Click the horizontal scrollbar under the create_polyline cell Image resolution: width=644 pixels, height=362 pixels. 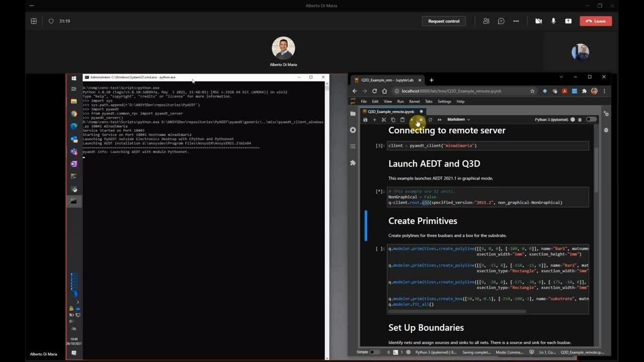coord(457,311)
